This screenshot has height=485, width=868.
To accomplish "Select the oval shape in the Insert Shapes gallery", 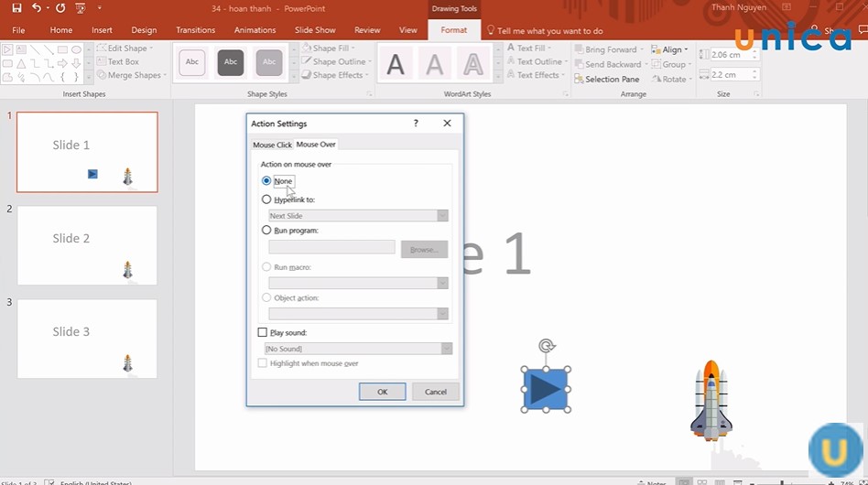I will coord(76,49).
